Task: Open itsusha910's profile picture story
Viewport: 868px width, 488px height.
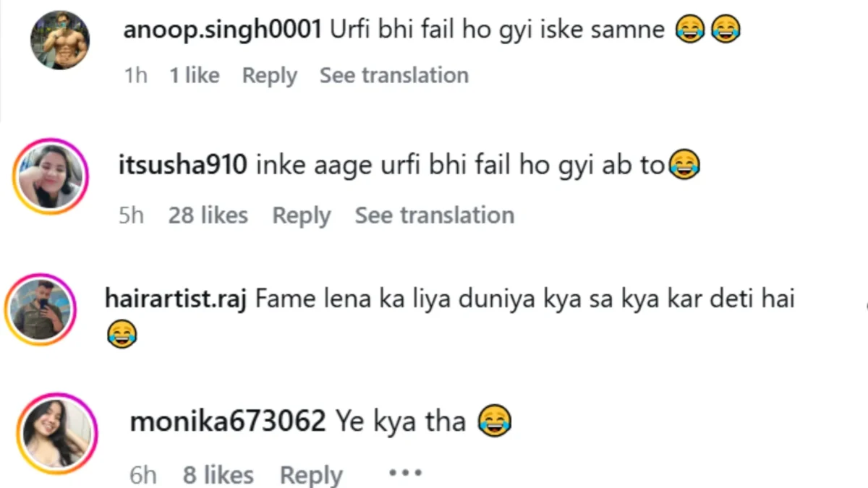Action: tap(51, 176)
